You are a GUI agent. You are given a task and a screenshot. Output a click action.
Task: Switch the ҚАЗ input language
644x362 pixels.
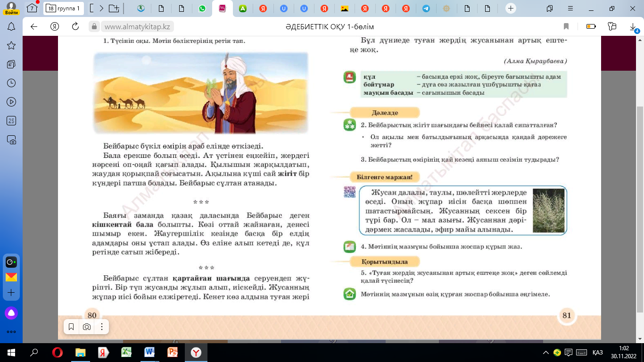click(x=597, y=352)
